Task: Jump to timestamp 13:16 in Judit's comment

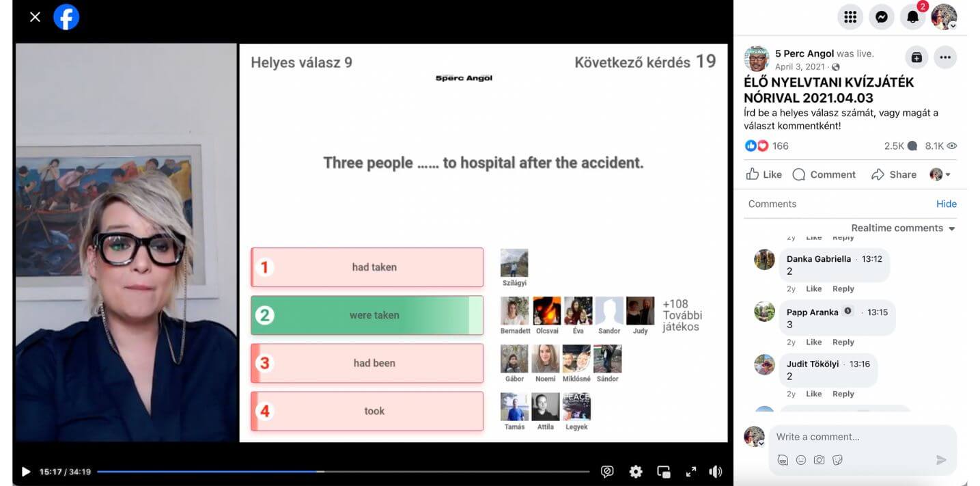Action: pos(860,364)
